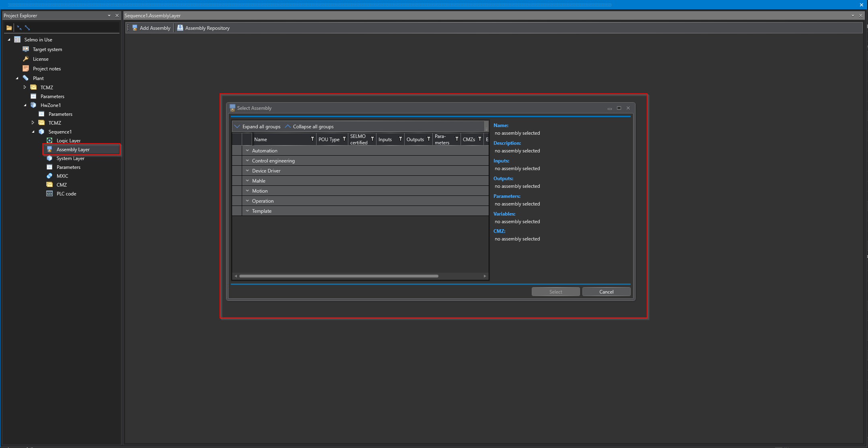Expand the arrow beside TCMZ under Plant
This screenshot has width=868, height=448.
(25, 87)
